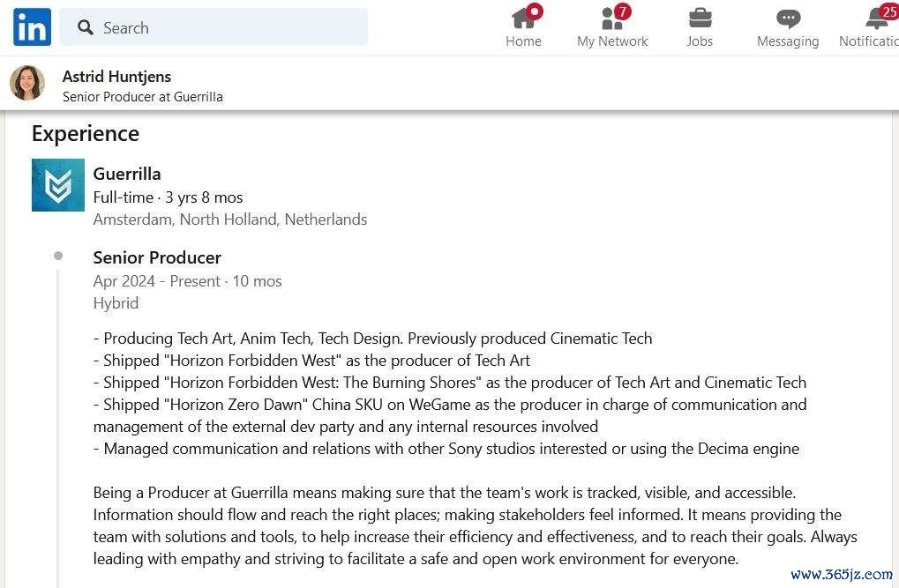Click the Senior Producer at Guerrilla headline
The width and height of the screenshot is (899, 588).
143,97
